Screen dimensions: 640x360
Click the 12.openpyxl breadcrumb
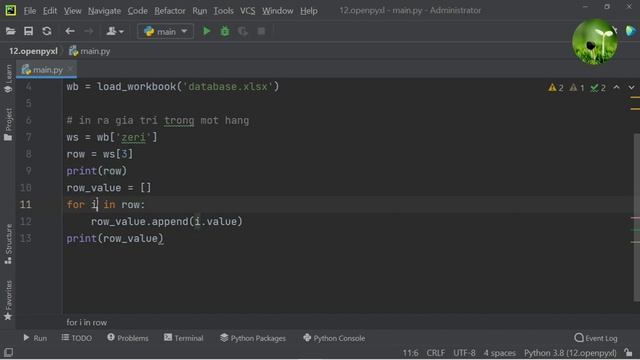click(x=33, y=51)
